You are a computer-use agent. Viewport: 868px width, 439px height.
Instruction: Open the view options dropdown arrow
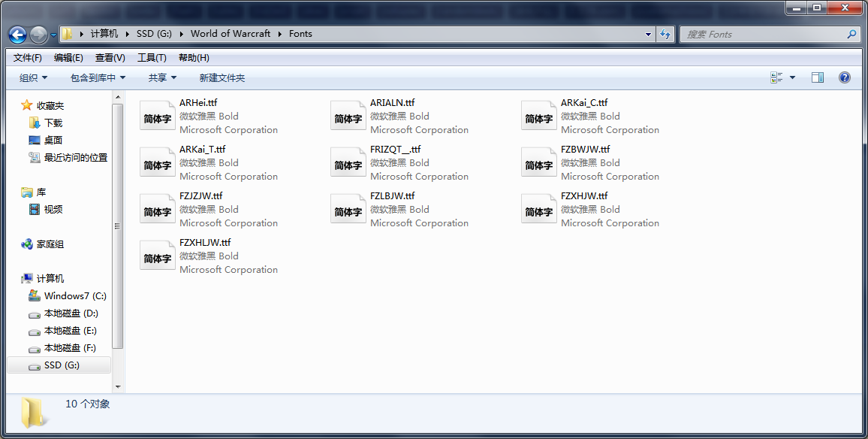(x=793, y=77)
